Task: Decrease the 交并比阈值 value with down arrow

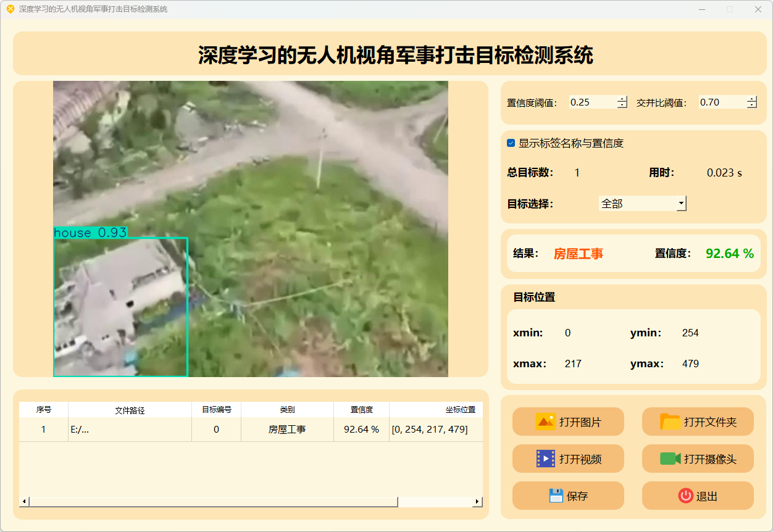Action: click(x=751, y=106)
